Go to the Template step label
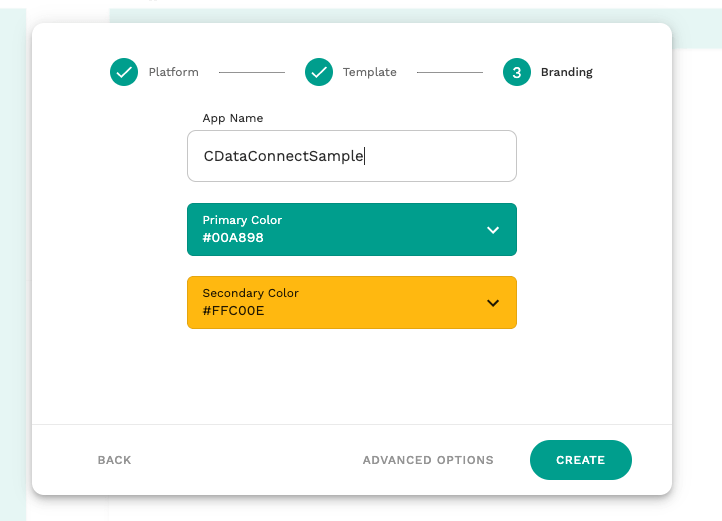 370,72
